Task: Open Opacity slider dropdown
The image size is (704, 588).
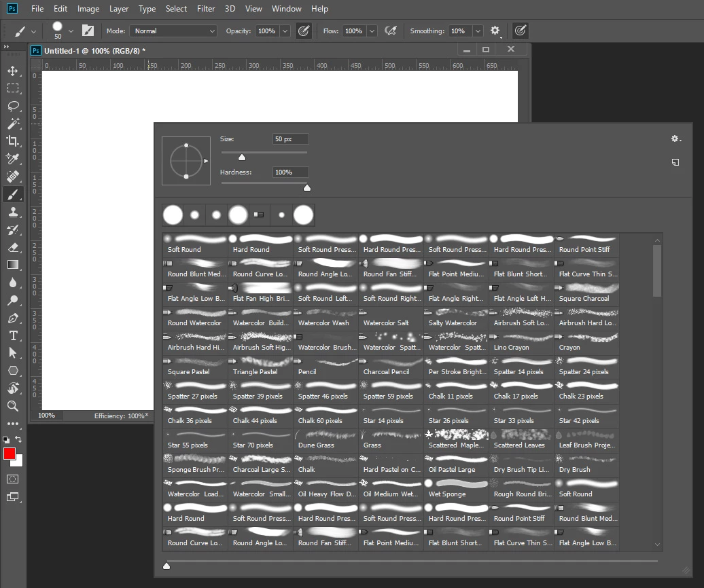Action: 285,31
